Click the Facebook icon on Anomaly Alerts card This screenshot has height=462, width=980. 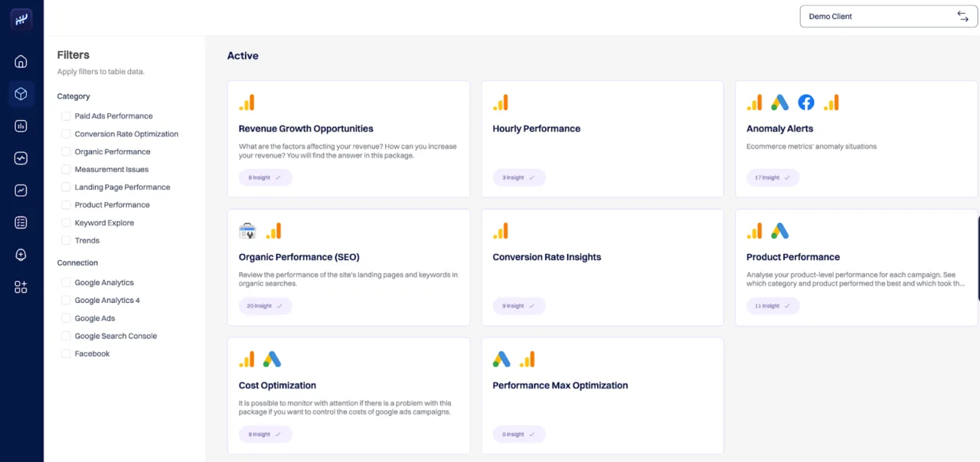click(x=805, y=102)
